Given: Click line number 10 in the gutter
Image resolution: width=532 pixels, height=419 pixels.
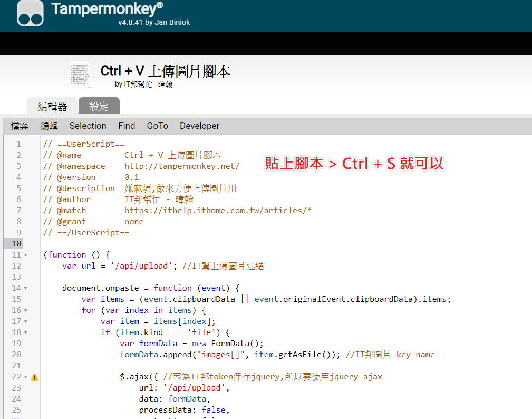Looking at the screenshot, I should [16, 244].
